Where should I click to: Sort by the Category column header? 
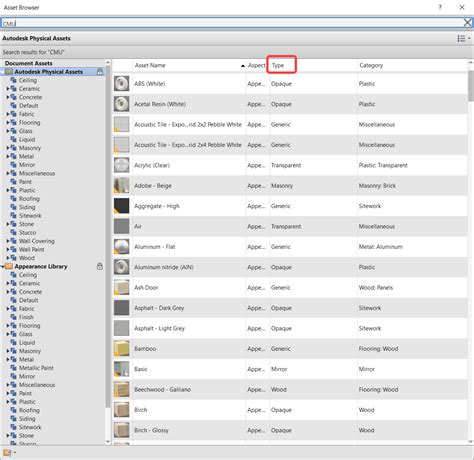pos(371,65)
